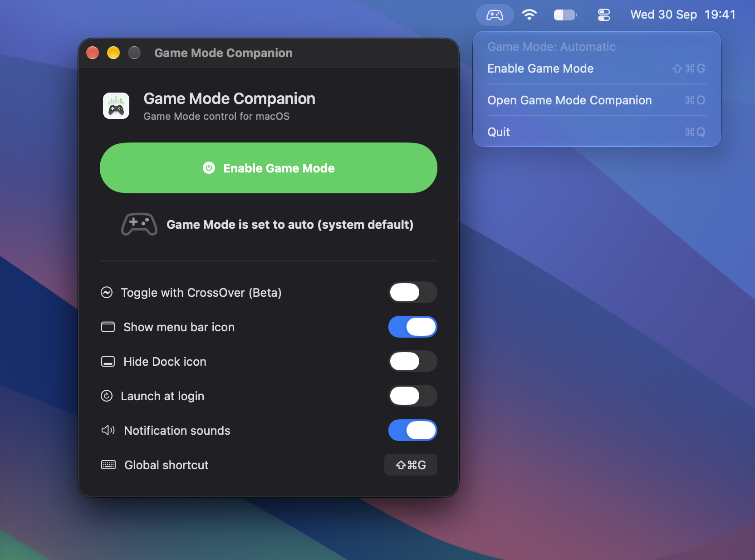Click the gamepad icon beside the auto status
The height and width of the screenshot is (560, 755).
[139, 224]
